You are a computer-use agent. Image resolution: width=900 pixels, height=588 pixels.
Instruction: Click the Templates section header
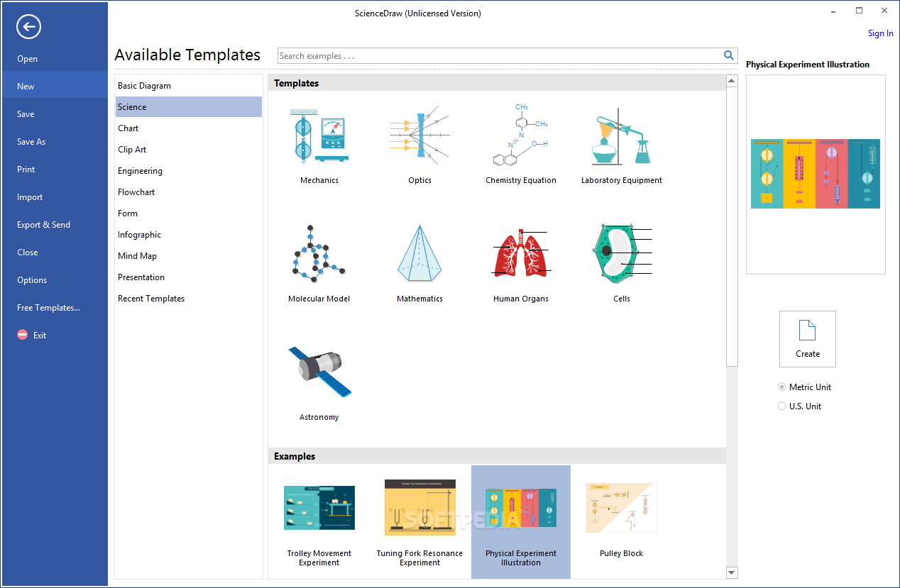[x=497, y=83]
